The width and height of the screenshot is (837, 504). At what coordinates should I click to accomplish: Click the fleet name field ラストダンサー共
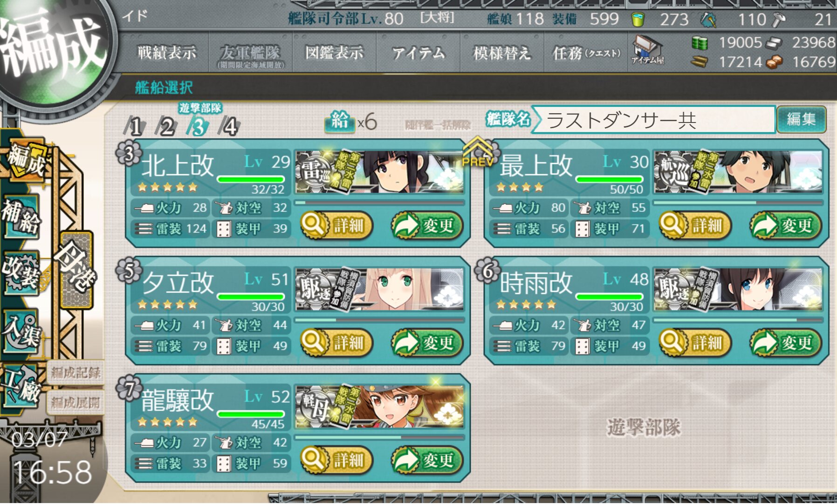click(653, 120)
